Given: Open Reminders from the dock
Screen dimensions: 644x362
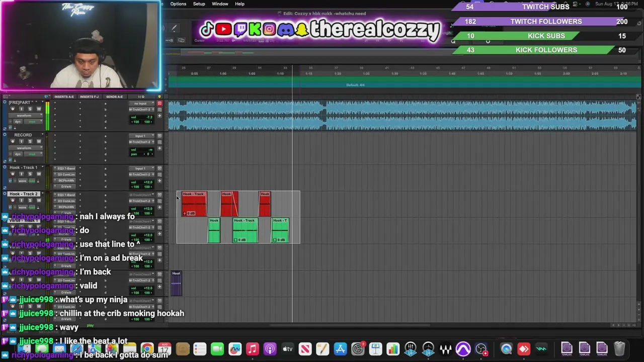Looking at the screenshot, I should pos(200,348).
